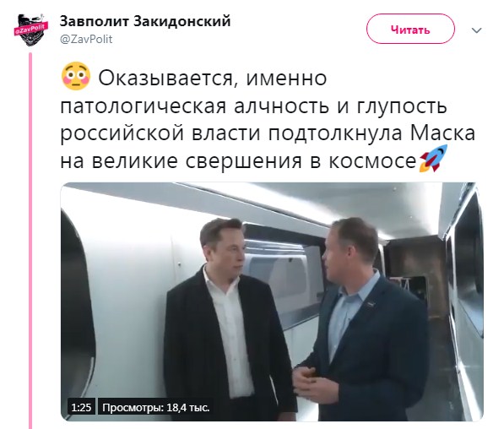
Task: Select the 1:25 video duration badge
Action: pos(81,408)
